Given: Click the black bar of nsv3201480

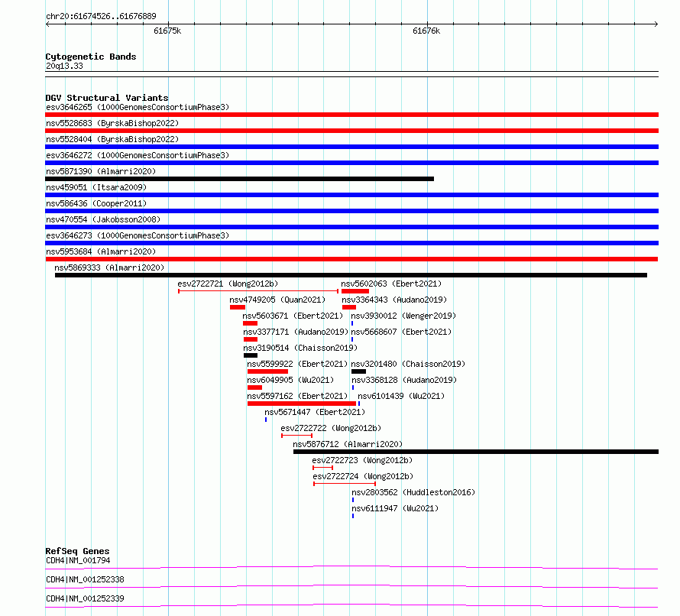Looking at the screenshot, I should (358, 371).
